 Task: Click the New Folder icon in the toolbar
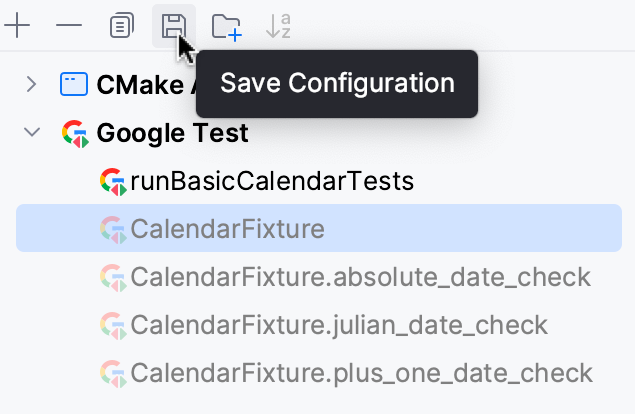click(227, 27)
